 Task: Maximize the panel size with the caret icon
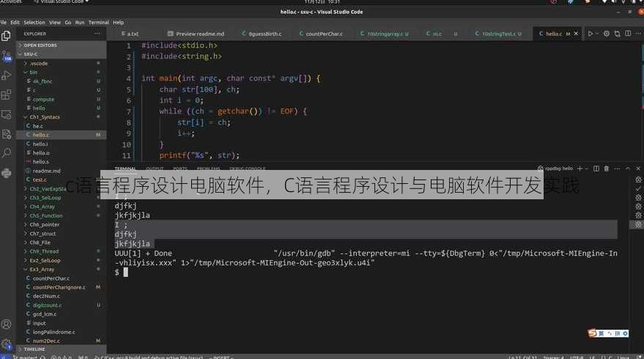[628, 169]
